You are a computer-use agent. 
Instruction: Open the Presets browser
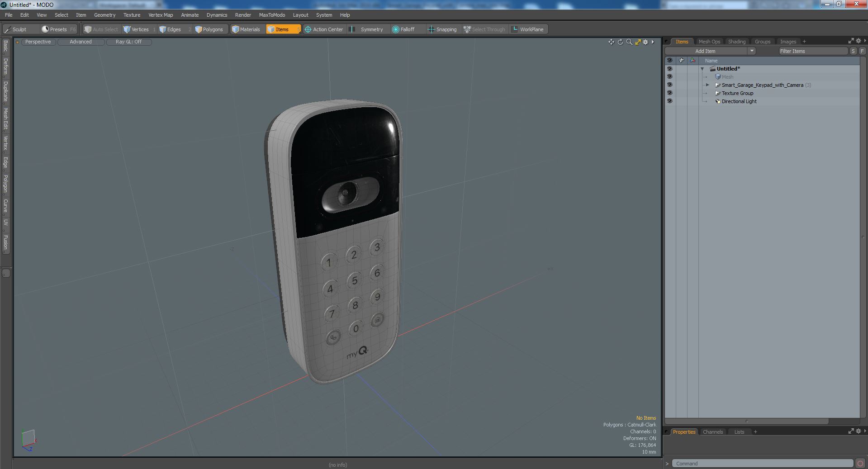click(x=59, y=29)
